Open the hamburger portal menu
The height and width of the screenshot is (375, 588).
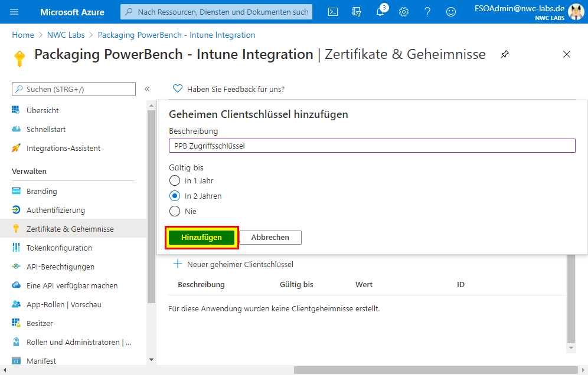click(x=15, y=12)
